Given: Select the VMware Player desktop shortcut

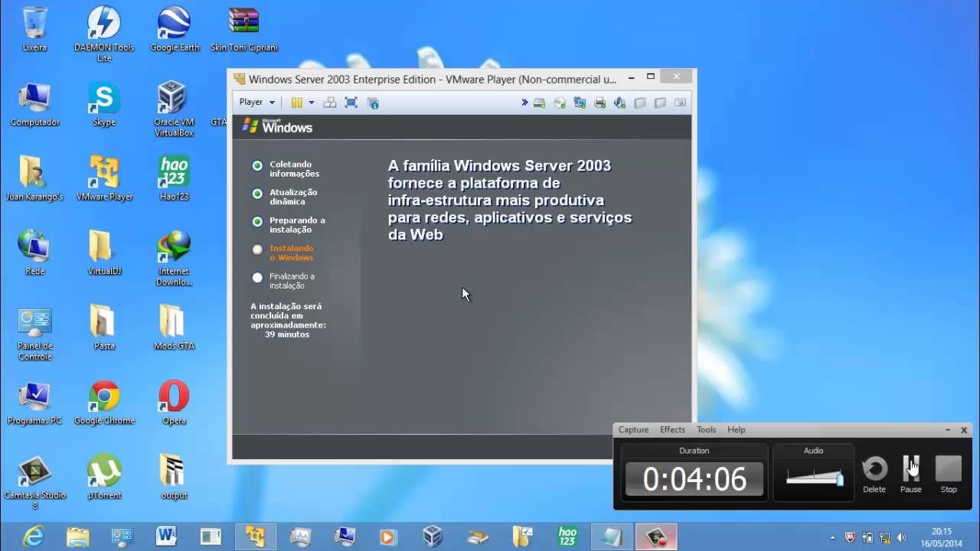Looking at the screenshot, I should click(104, 179).
